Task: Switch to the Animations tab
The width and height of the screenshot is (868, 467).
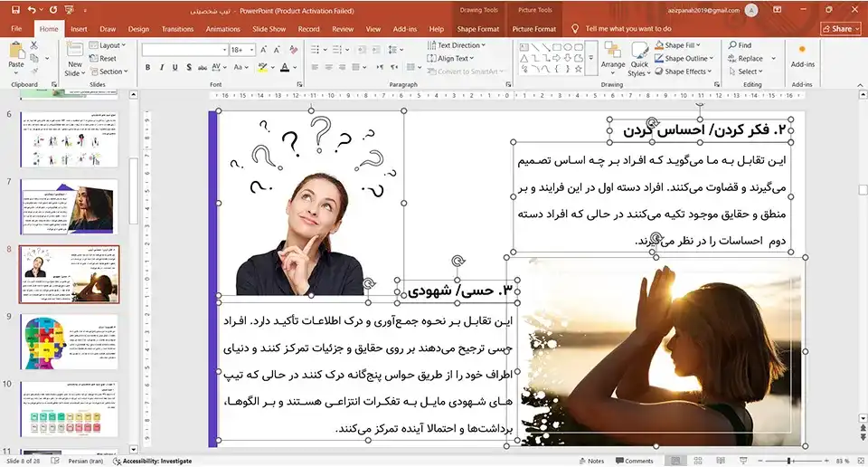Action: click(223, 29)
